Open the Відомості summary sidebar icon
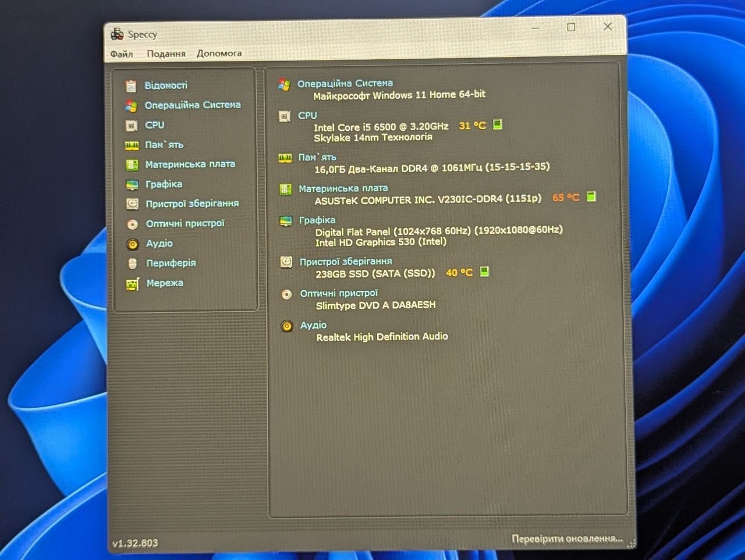This screenshot has height=560, width=745. point(131,86)
